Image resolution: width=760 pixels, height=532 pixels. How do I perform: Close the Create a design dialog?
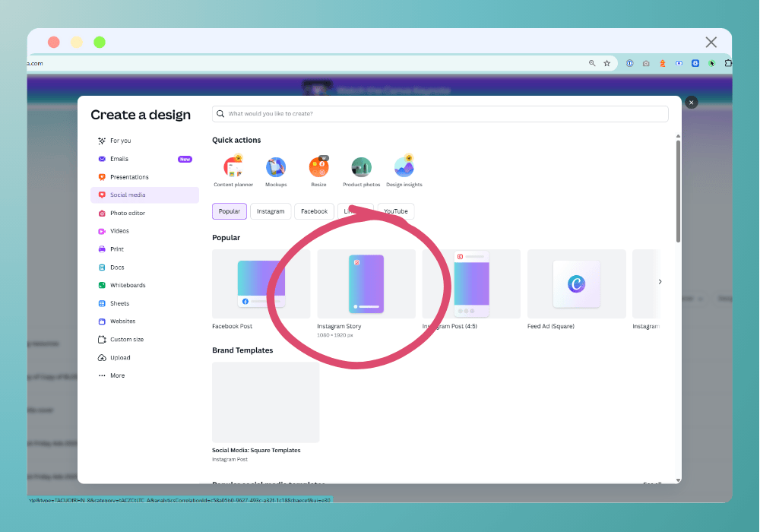tap(691, 103)
